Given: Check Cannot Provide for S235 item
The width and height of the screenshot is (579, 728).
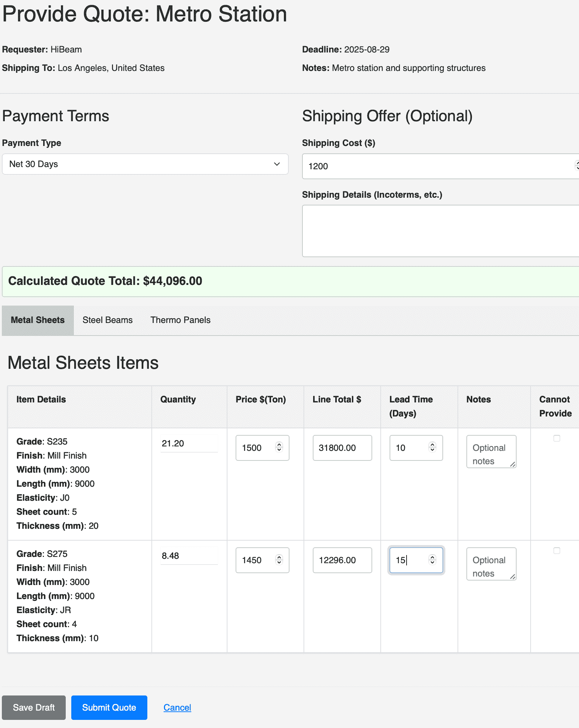Looking at the screenshot, I should (x=556, y=438).
